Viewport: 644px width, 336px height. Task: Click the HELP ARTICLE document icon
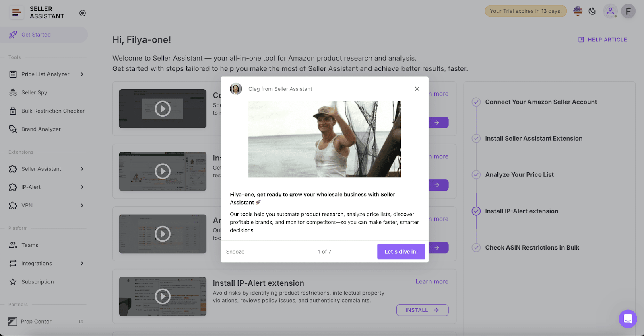[x=581, y=40]
